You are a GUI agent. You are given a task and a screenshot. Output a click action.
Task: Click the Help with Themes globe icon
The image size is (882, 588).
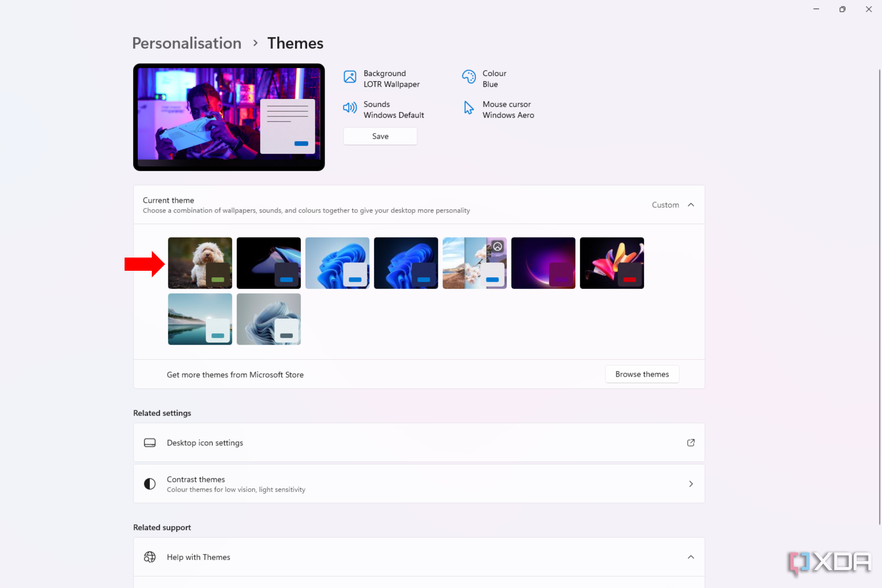click(x=150, y=557)
